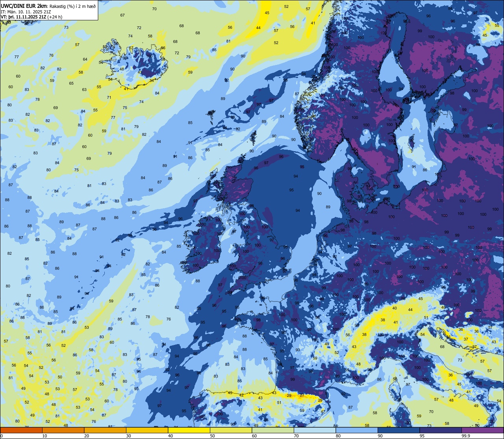Click legend tick label '70'
Screen dimensions: 504x439
tap(296, 436)
